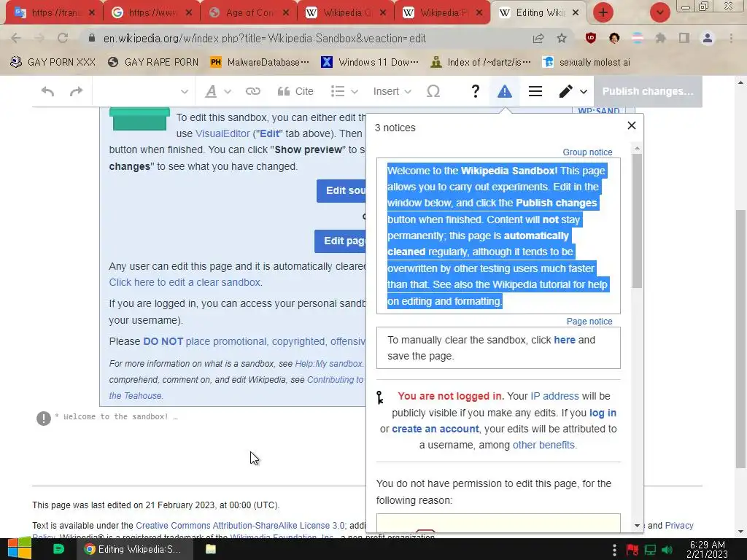The image size is (747, 560).
Task: Open the uBlock Origin extension icon
Action: pos(591,38)
